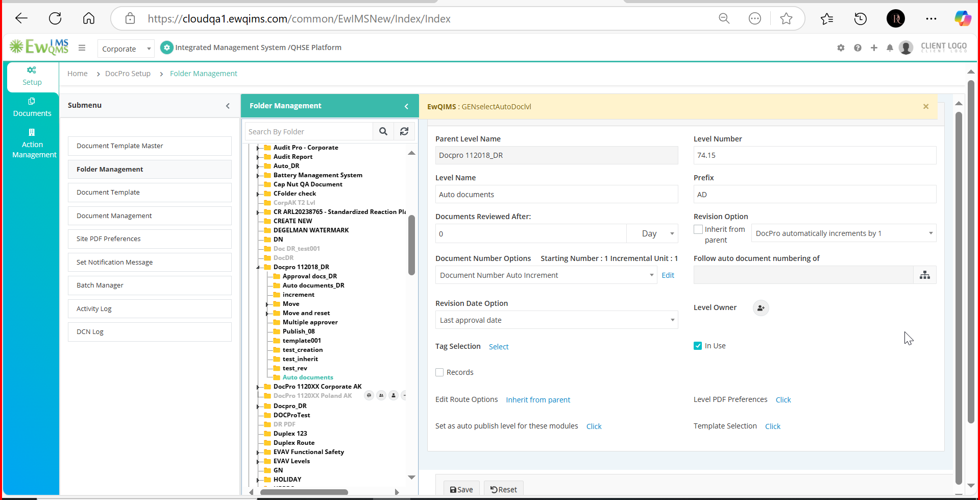Image resolution: width=980 pixels, height=500 pixels.
Task: Open the Revision Date Option dropdown
Action: point(556,320)
